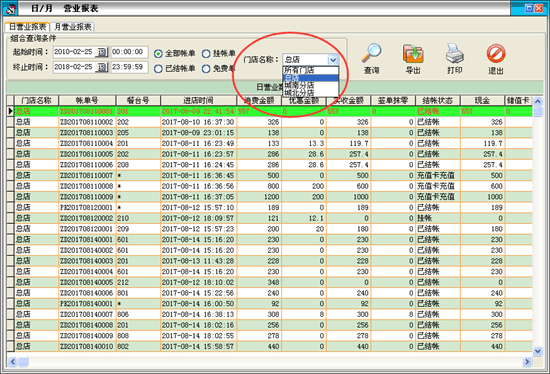Click the right arrow of horizontal scrollbar
The image size is (550, 374).
pyautogui.click(x=526, y=361)
